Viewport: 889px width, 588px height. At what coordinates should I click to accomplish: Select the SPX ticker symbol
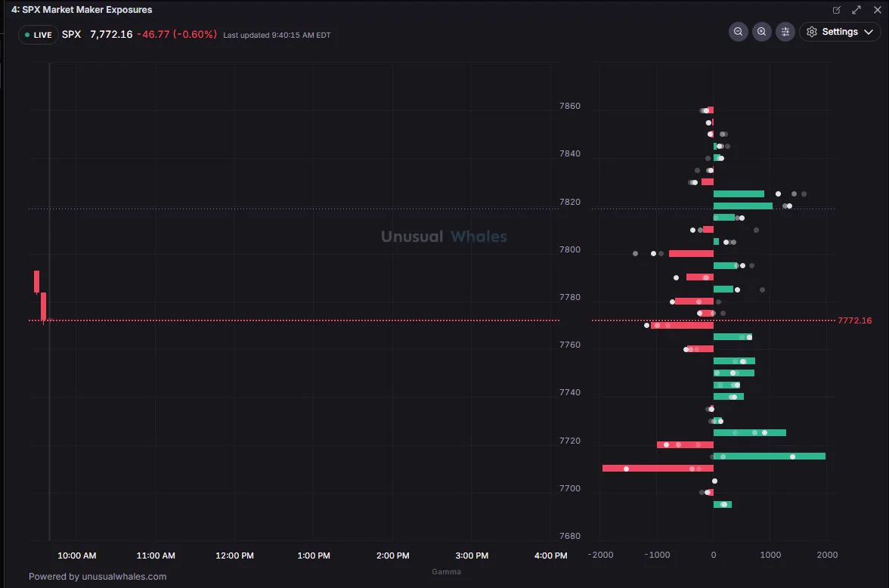pyautogui.click(x=71, y=35)
